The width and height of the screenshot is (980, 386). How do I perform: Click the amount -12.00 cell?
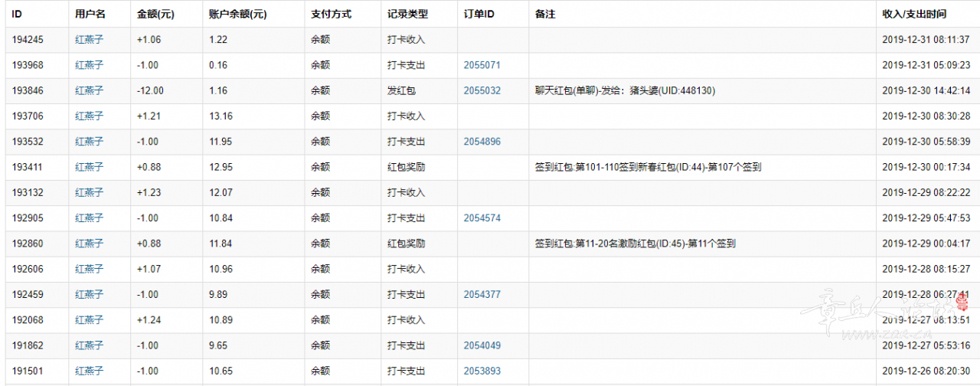pyautogui.click(x=166, y=90)
